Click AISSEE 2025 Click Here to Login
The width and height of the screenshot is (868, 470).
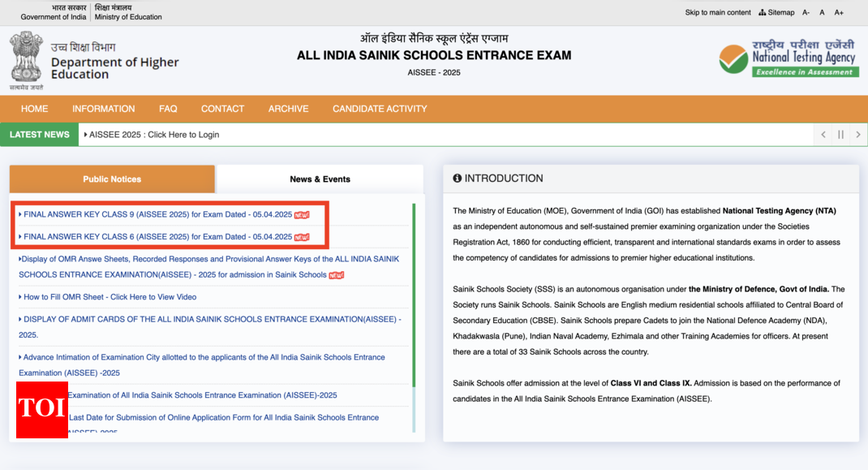coord(154,135)
